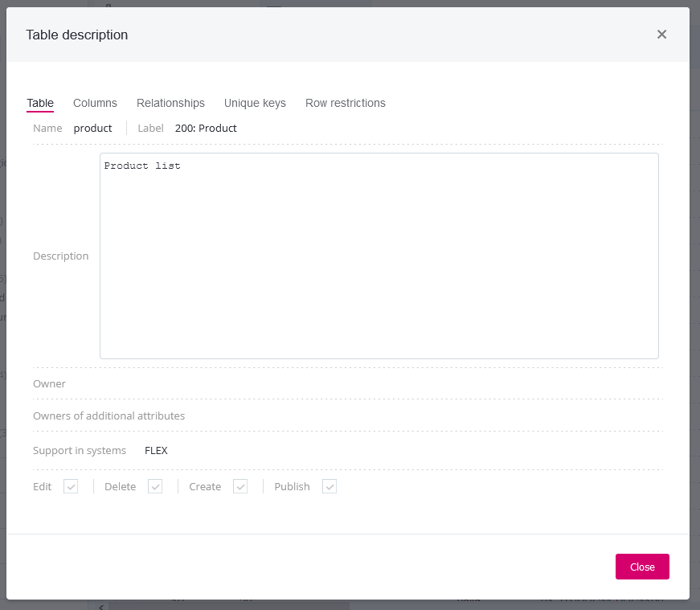Click the 'product' name value
The image size is (700, 610).
click(x=93, y=128)
